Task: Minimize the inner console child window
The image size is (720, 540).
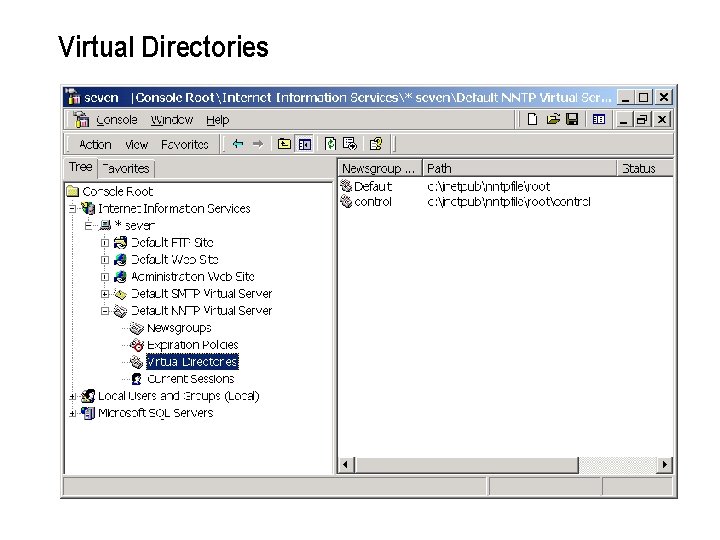Action: pos(623,120)
